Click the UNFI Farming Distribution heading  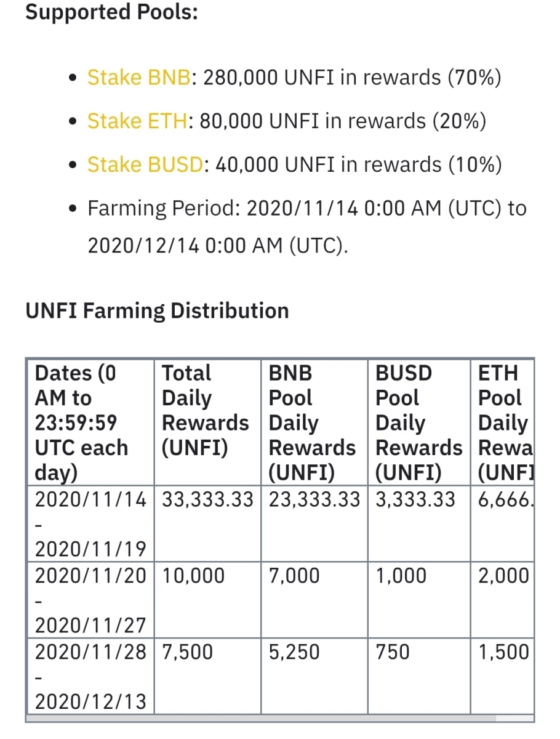point(157,311)
